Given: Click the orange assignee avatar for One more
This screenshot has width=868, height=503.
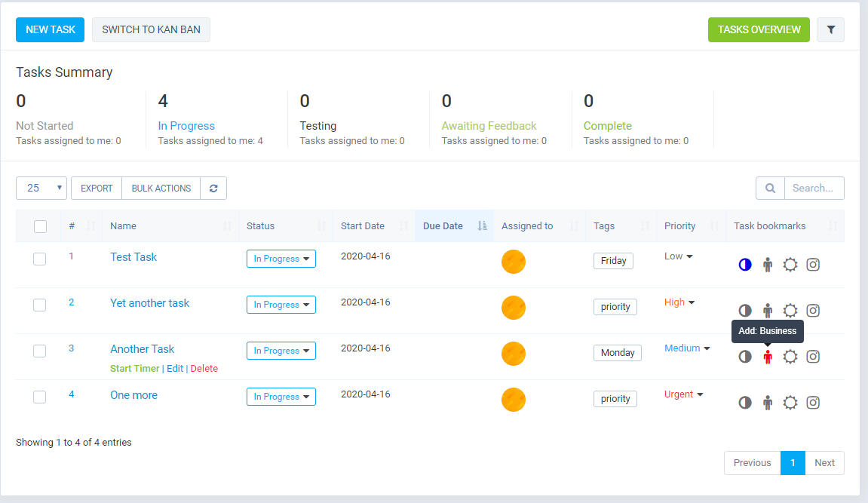Looking at the screenshot, I should pos(514,400).
